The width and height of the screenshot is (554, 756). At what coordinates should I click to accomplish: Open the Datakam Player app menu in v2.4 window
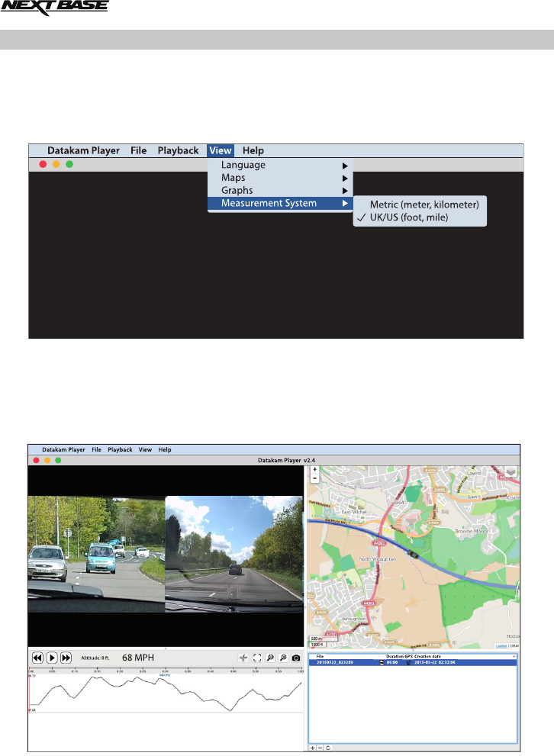point(63,449)
